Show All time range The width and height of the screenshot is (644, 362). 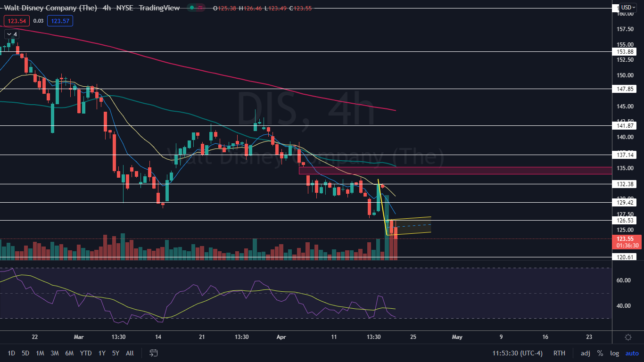tap(130, 353)
